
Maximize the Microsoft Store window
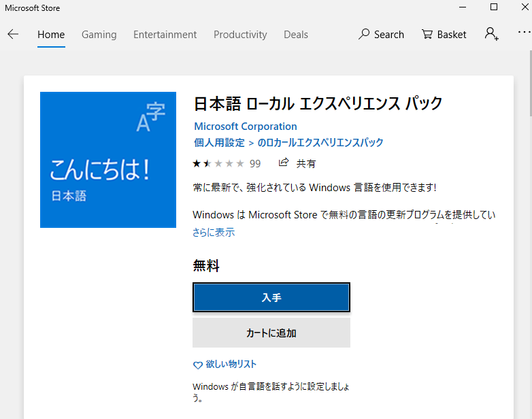[x=494, y=7]
